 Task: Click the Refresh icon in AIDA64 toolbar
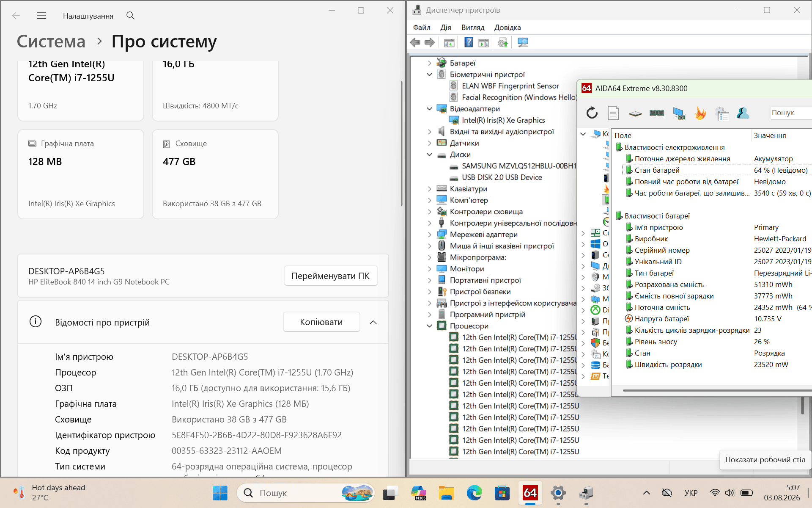click(592, 113)
